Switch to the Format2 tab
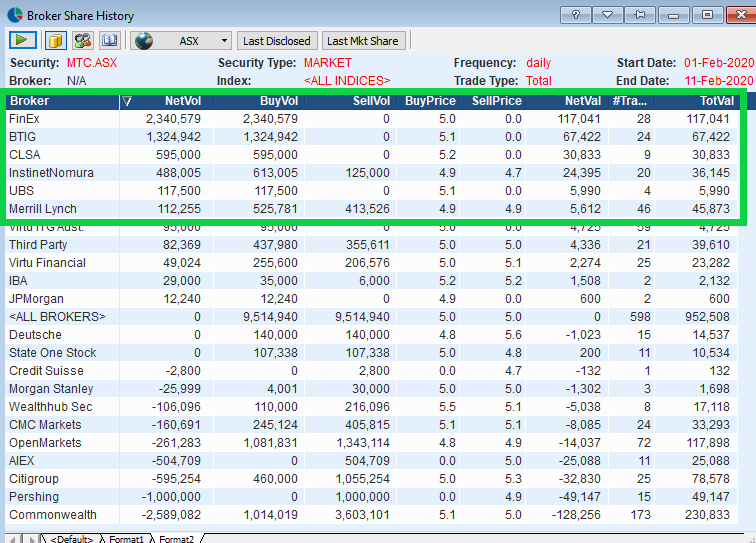The image size is (756, 543). point(176,539)
